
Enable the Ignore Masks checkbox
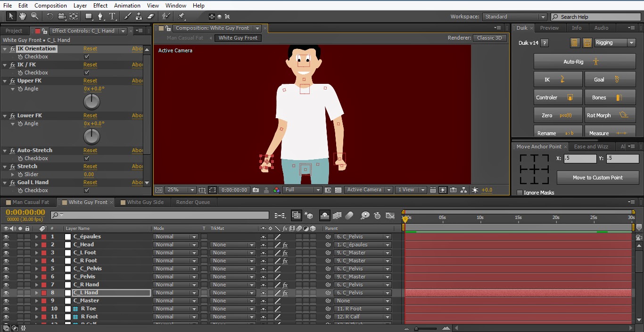point(520,193)
